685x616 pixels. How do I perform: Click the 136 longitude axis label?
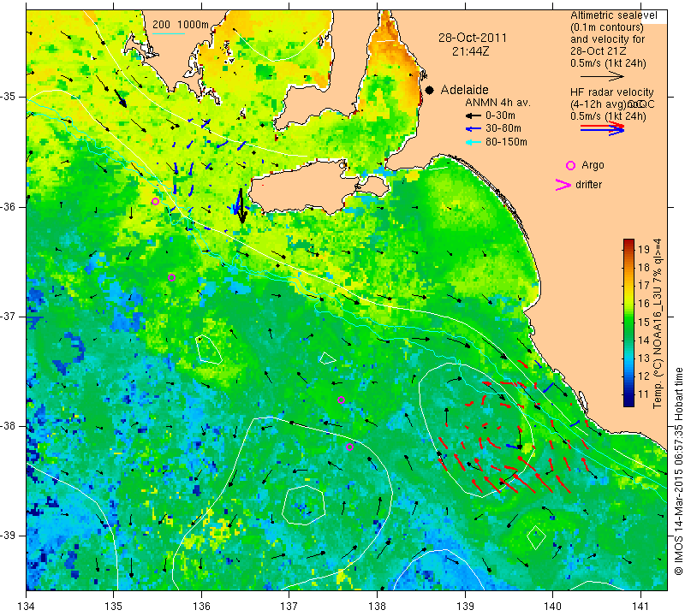pos(201,606)
